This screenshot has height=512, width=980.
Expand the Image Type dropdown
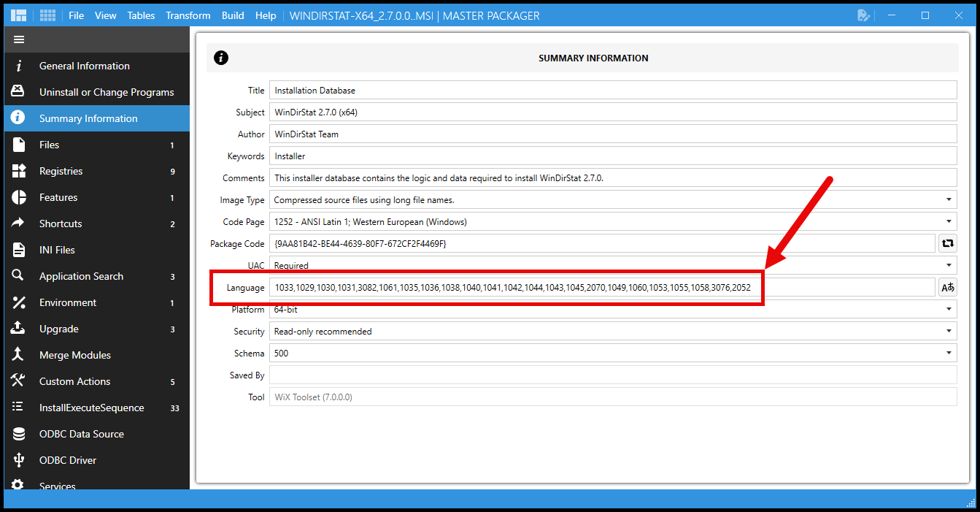coord(949,199)
